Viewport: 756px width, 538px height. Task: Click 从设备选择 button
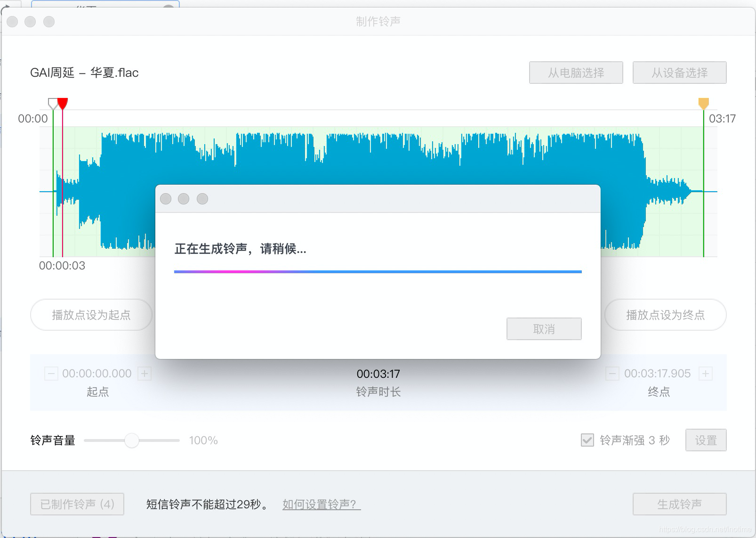click(679, 73)
